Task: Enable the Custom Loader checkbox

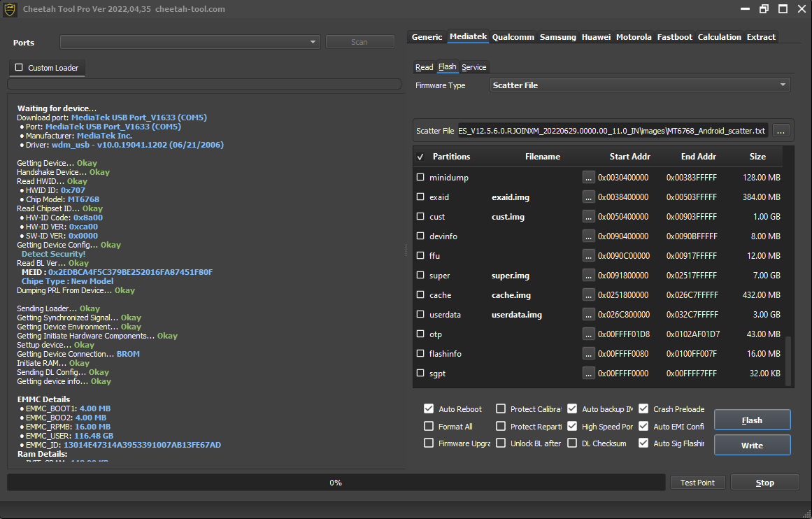Action: [19, 67]
